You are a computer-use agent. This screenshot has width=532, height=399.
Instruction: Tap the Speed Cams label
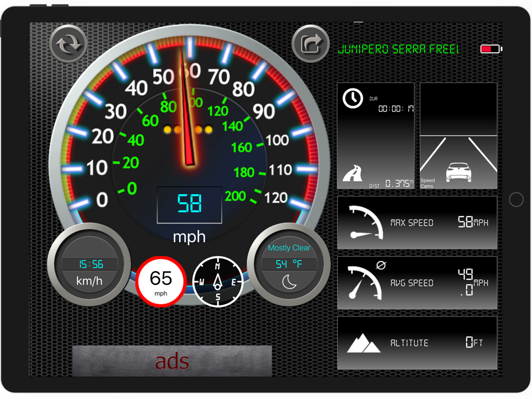(x=428, y=183)
